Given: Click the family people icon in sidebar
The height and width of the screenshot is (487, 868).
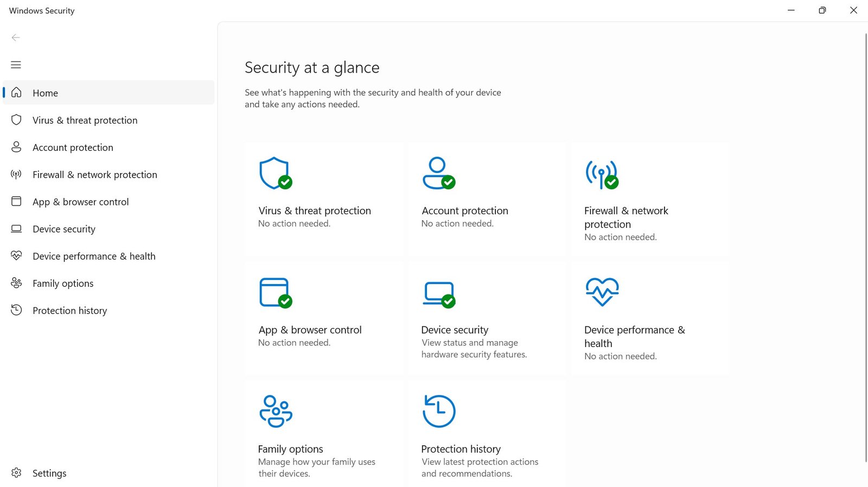Looking at the screenshot, I should pos(16,283).
